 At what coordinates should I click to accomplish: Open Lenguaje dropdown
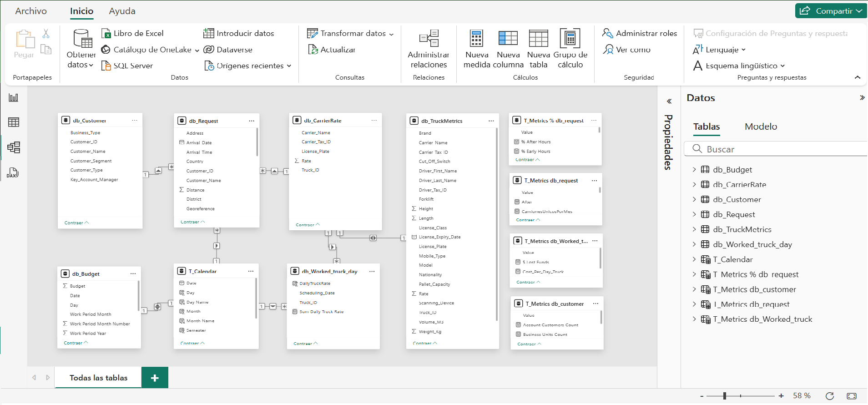pos(719,50)
